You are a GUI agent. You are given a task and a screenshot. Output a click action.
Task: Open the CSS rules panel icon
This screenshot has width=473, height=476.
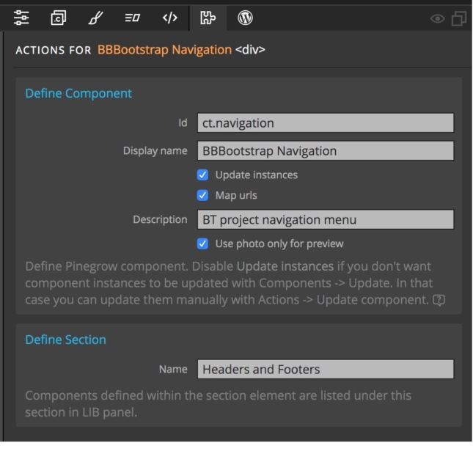click(58, 18)
